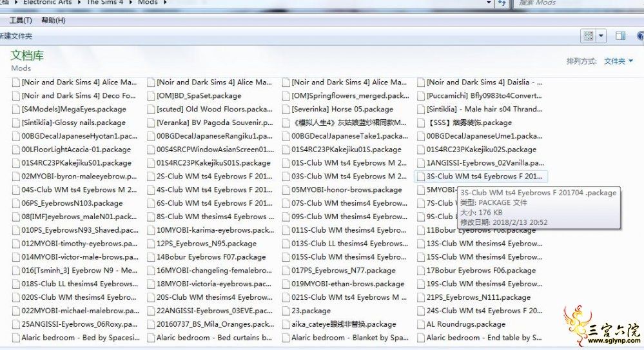Select file icon of 01S4RC23PKakejikuS01.package
Screen dimensions: 644x350
pos(16,163)
